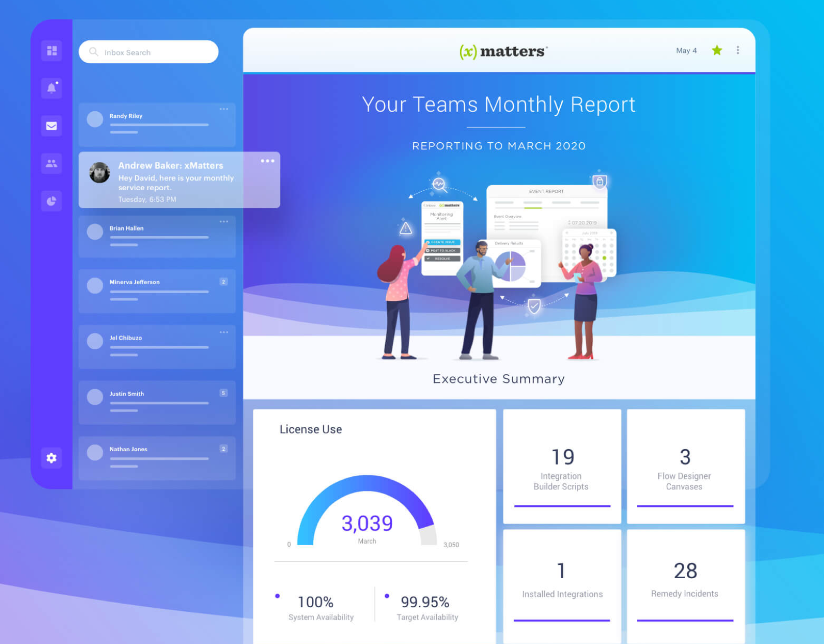Image resolution: width=824 pixels, height=644 pixels.
Task: Open Minerva Jefferson's message
Action: [x=157, y=291]
